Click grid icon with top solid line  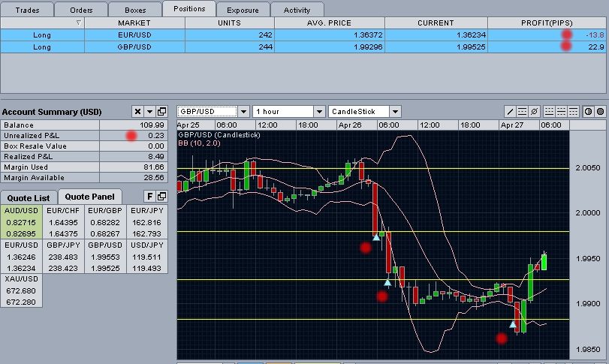tap(573, 112)
